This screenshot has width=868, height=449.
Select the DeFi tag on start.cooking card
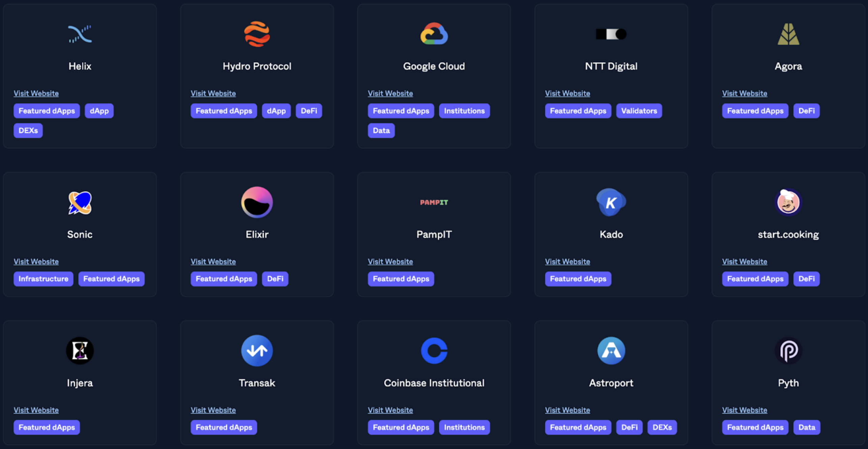[807, 279]
